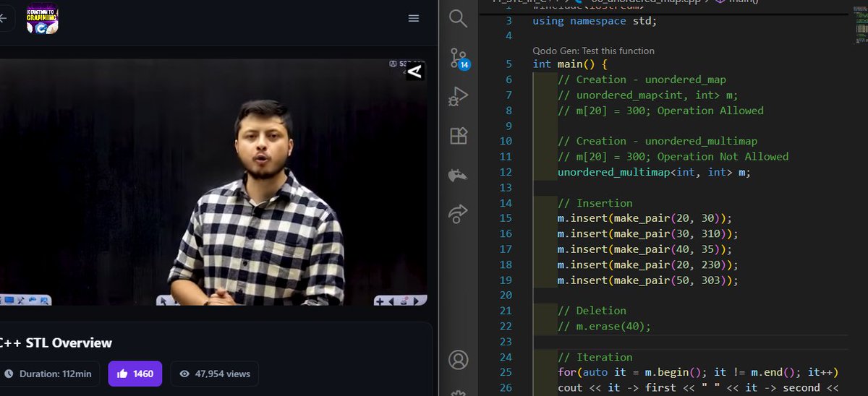The height and width of the screenshot is (396, 868).
Task: Click the '// Deletion' comment
Action: click(592, 311)
